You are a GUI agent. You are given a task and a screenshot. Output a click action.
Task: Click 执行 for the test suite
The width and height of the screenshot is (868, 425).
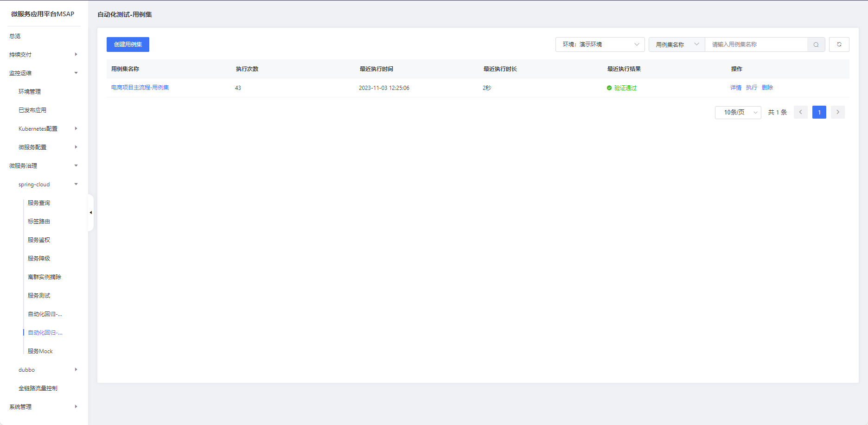[x=751, y=88]
